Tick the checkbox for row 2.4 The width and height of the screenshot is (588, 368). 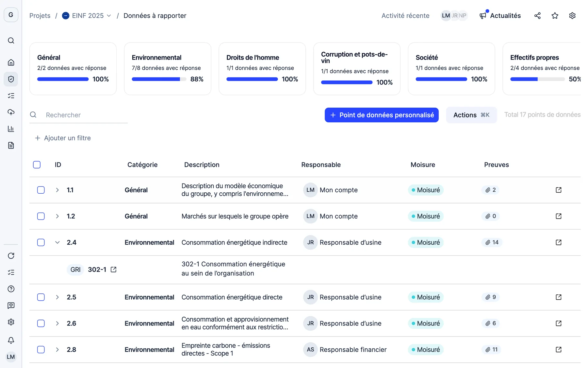(41, 242)
